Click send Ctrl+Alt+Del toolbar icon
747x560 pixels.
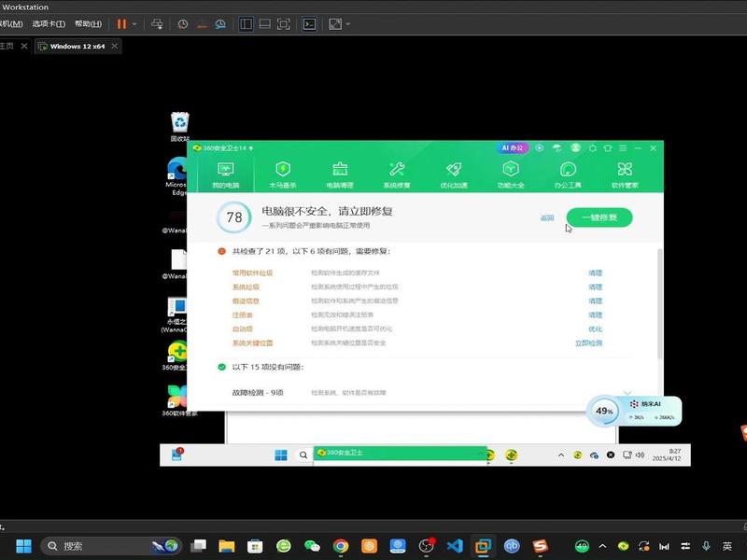point(157,24)
